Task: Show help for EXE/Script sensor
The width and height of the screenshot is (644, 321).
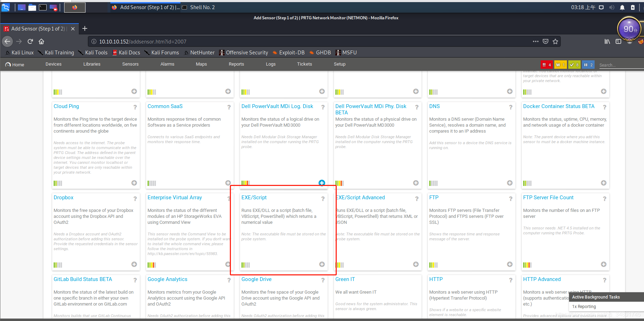Action: [323, 199]
